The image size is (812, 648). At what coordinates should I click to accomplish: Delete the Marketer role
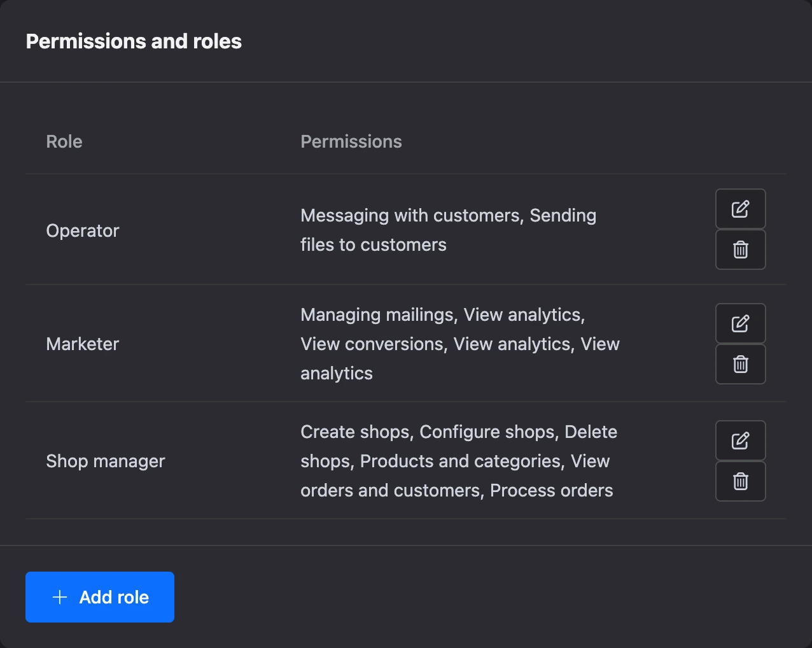(x=741, y=364)
